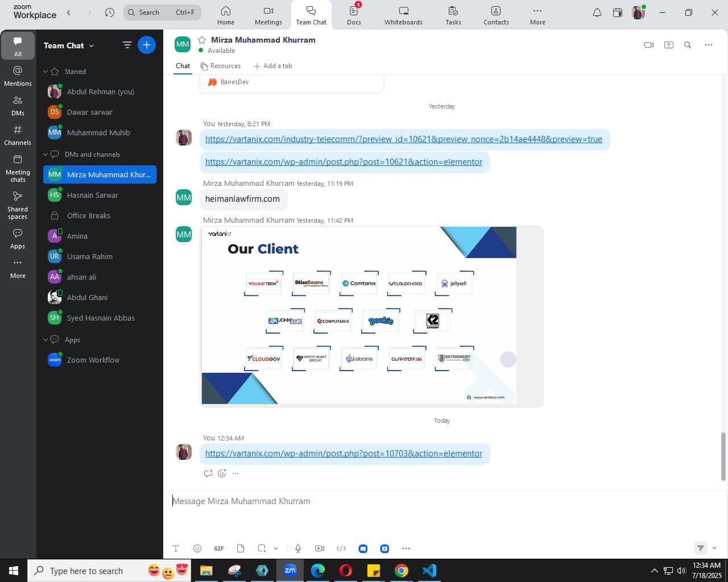Click Add a tab
This screenshot has width=728, height=582.
coord(273,66)
